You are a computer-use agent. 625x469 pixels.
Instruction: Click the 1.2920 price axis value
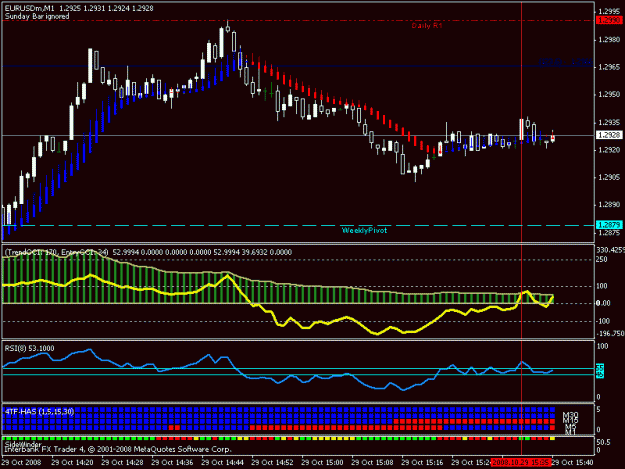click(609, 150)
